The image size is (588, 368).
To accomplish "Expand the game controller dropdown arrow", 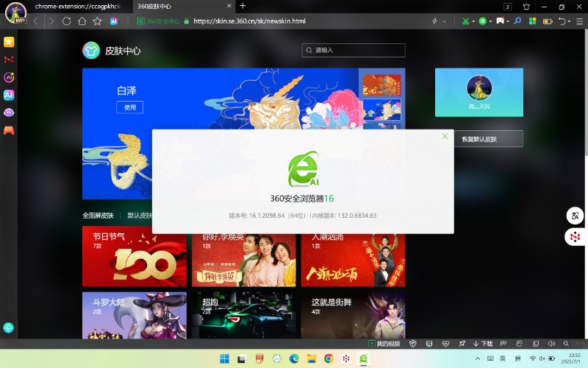I will [508, 21].
